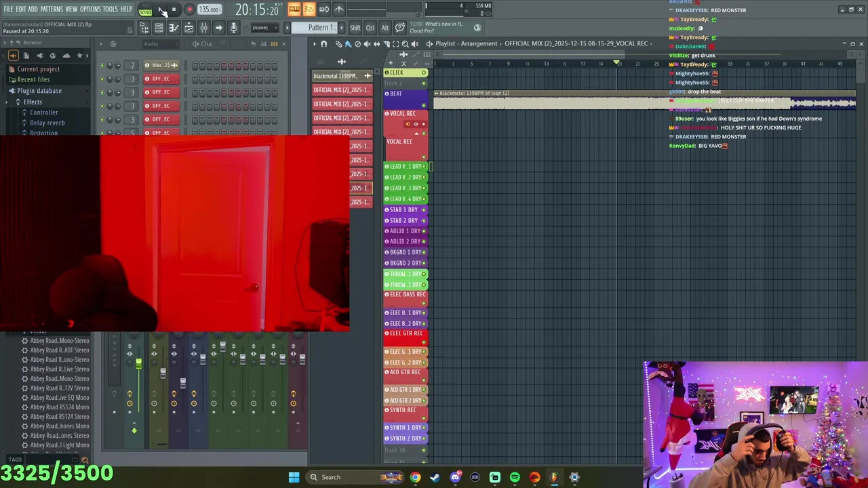This screenshot has height=488, width=868.
Task: Open Spotify from the Windows taskbar
Action: (x=515, y=477)
